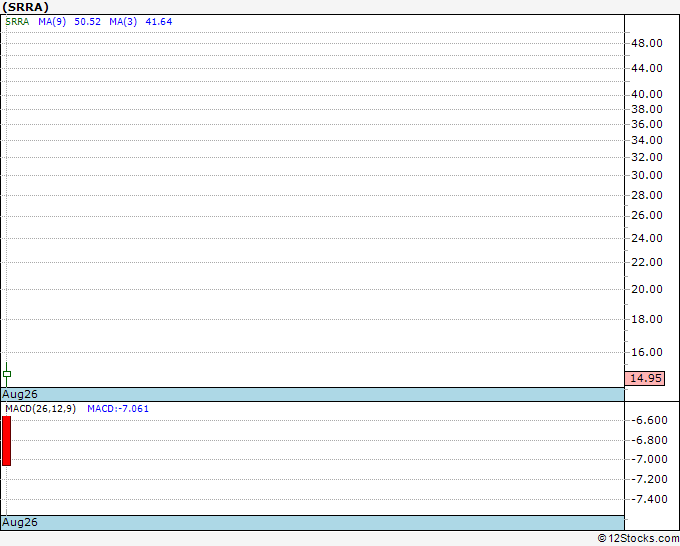Click the 22.00 price axis label
680x546 pixels.
[647, 262]
